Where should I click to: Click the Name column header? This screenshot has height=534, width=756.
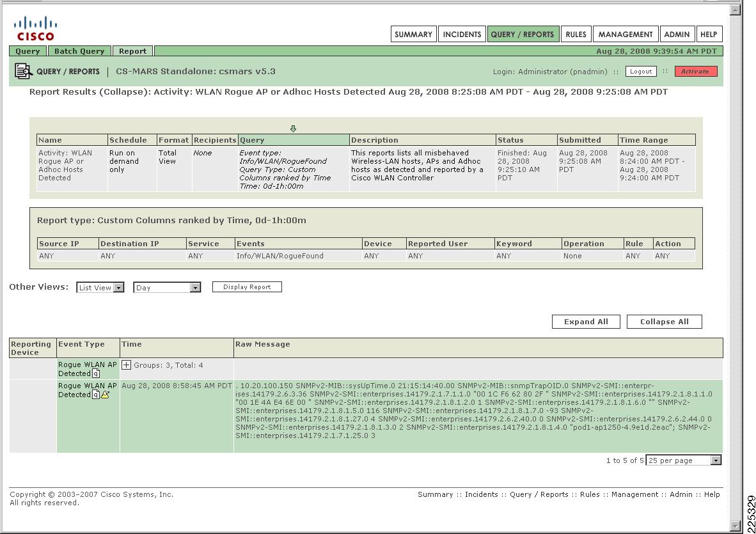pos(72,140)
